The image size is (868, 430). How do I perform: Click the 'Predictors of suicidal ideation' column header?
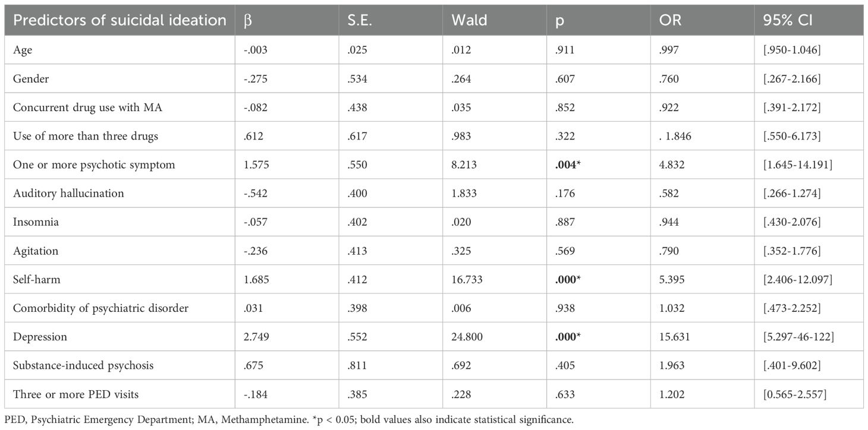120,20
